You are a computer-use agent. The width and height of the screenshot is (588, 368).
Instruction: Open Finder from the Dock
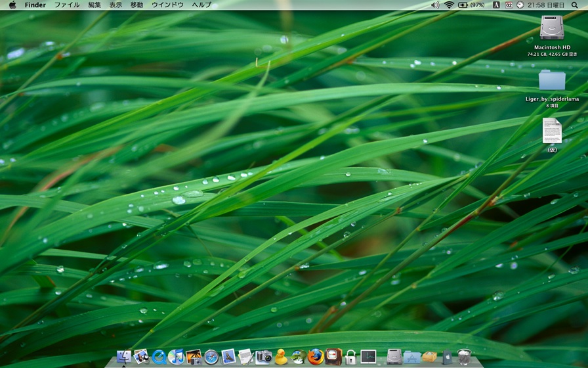pyautogui.click(x=124, y=357)
